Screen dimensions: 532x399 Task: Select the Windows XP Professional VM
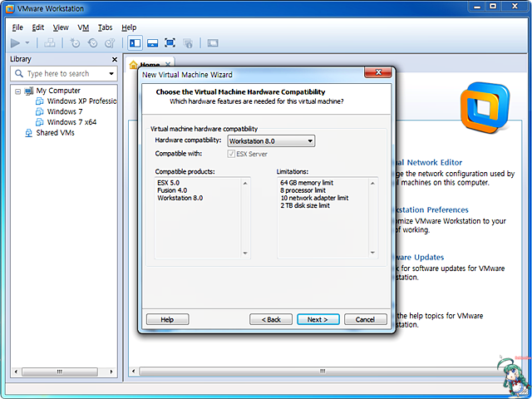81,101
